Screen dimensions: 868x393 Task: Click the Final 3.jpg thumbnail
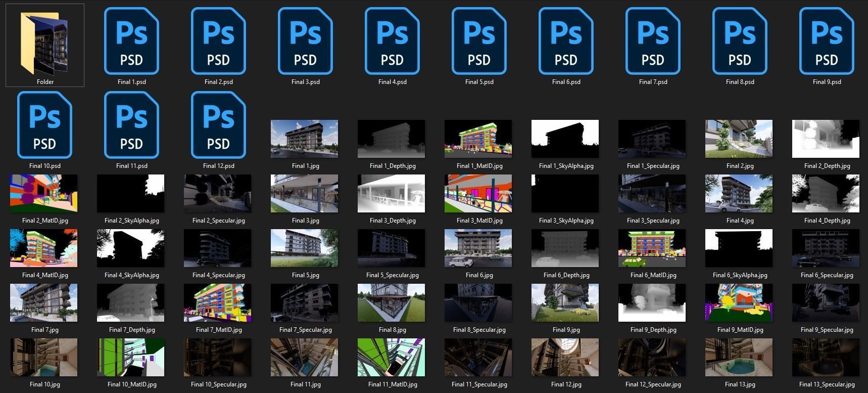coord(305,194)
